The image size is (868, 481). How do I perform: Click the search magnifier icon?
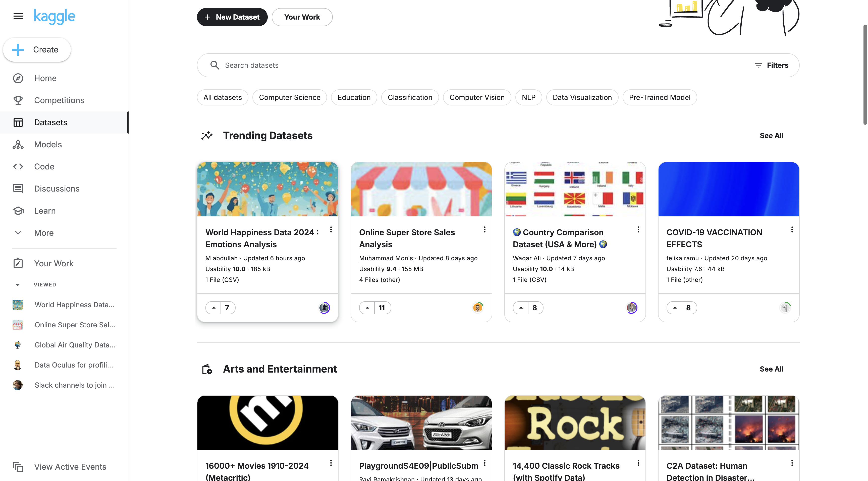point(215,65)
